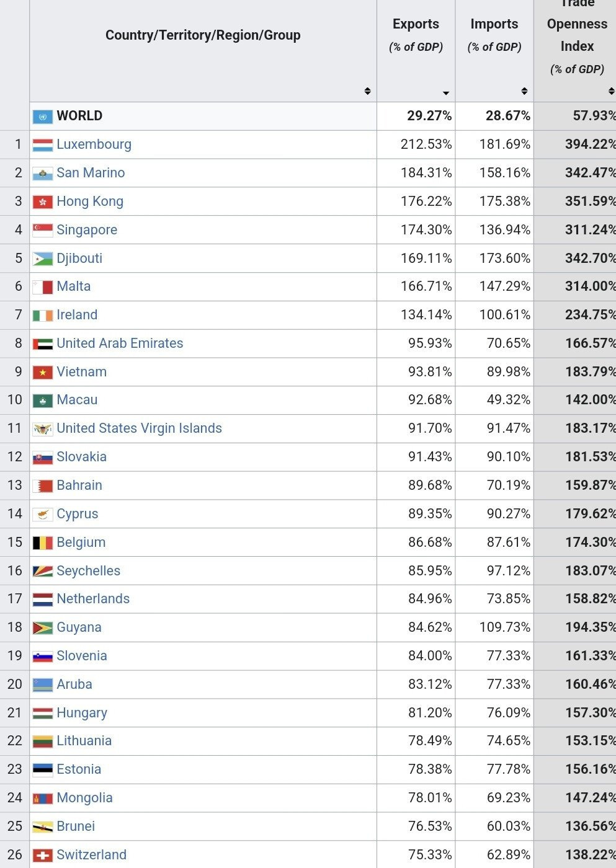This screenshot has width=616, height=868.
Task: Open the United Arab Emirates link
Action: pos(120,343)
